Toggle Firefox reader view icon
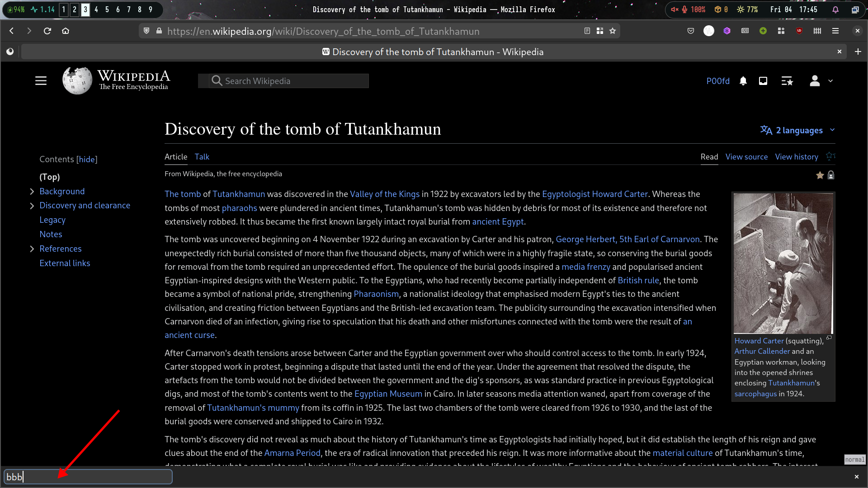Screen dimensions: 868x488 coord(587,31)
